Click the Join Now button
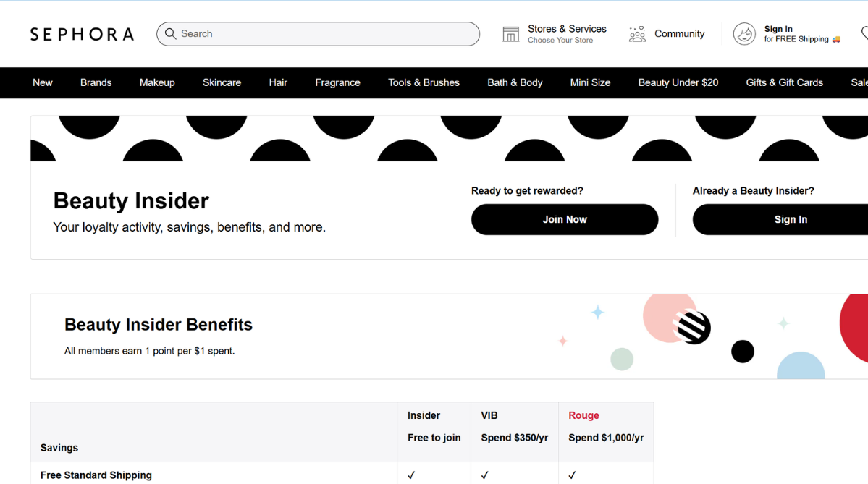The image size is (868, 484). pos(565,220)
